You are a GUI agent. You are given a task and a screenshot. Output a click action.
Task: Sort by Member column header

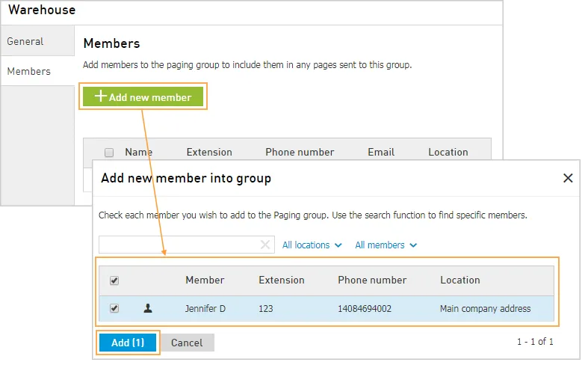(205, 280)
